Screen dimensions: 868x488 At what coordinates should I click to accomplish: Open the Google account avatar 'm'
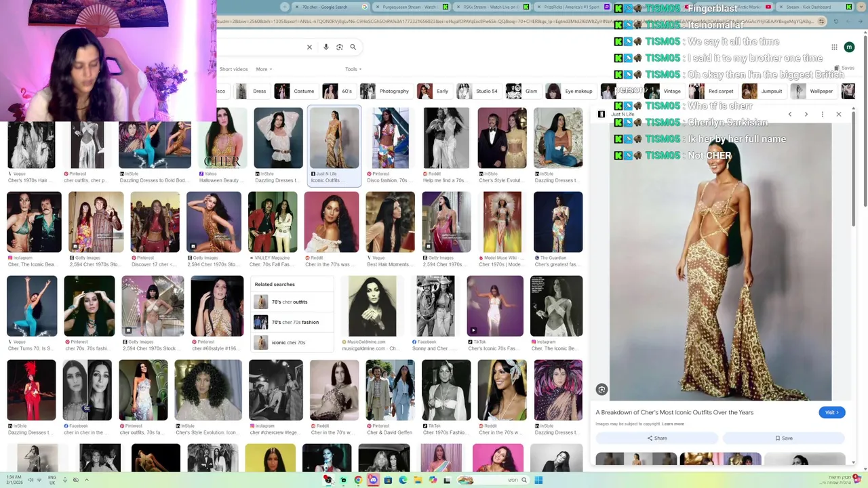tap(849, 47)
